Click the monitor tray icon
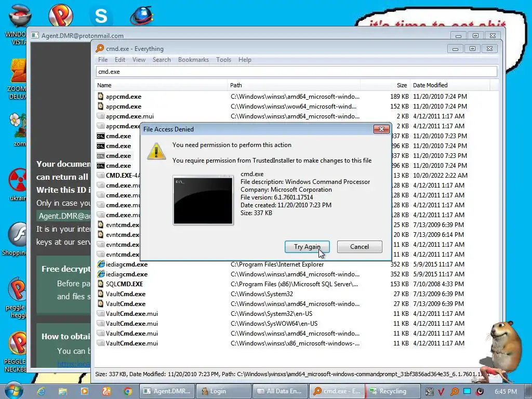Image resolution: width=532 pixels, height=399 pixels. (x=467, y=392)
